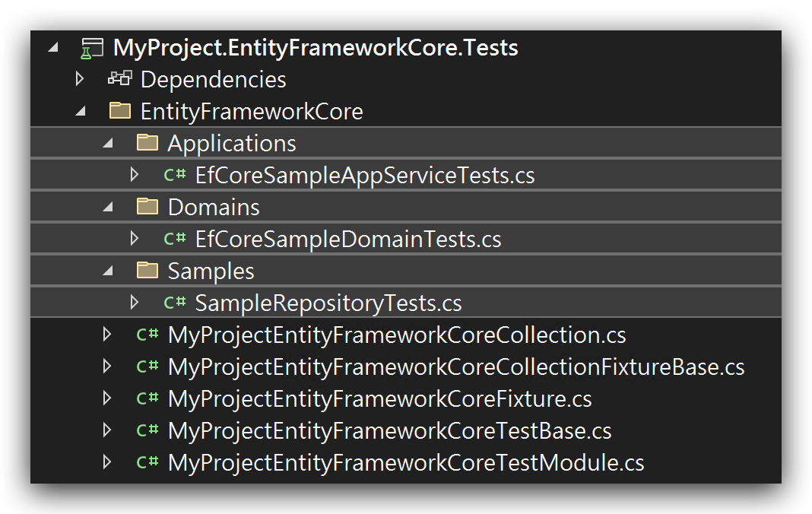Click the Dependencies node icon
Screen dimensions: 812x514
coord(119,79)
